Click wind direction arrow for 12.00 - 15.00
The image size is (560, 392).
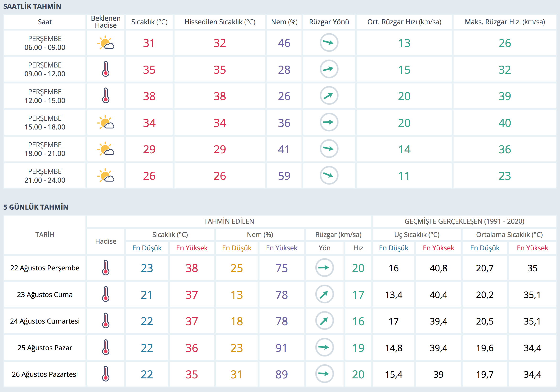pyautogui.click(x=329, y=96)
